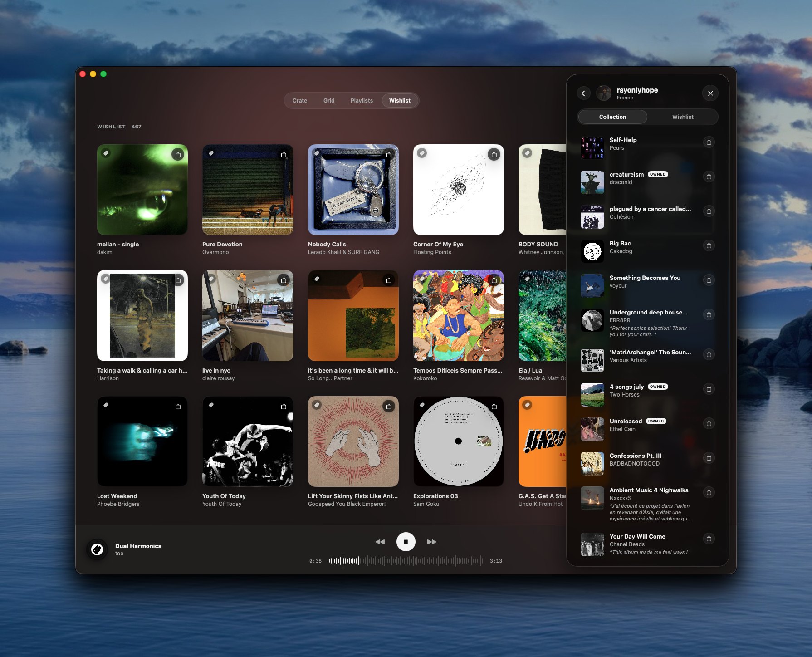
Task: Click bag icon beside plagued by a cancer called
Action: point(709,211)
